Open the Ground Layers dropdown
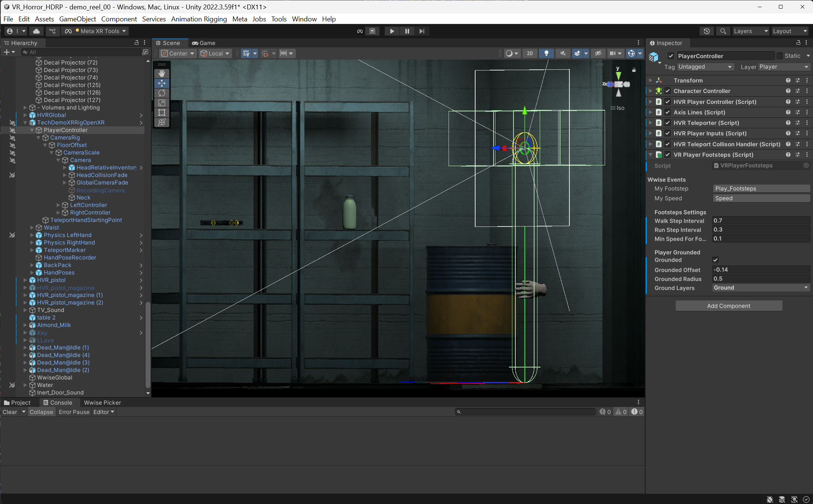The image size is (813, 504). point(761,288)
